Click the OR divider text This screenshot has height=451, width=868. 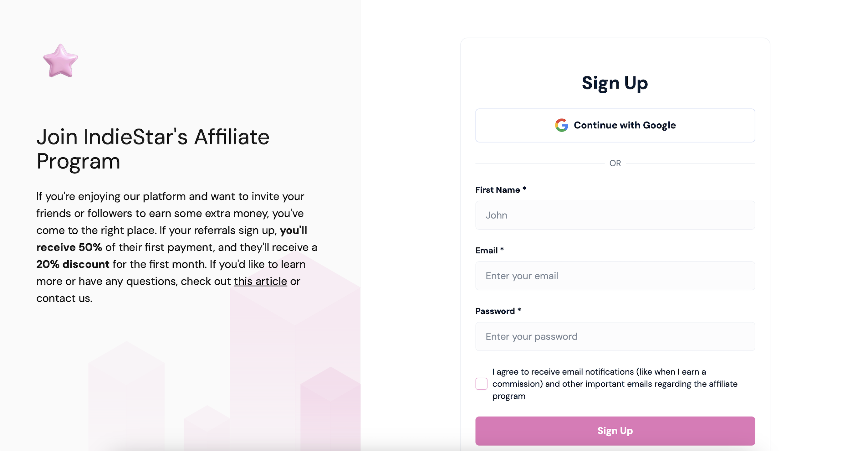point(615,163)
